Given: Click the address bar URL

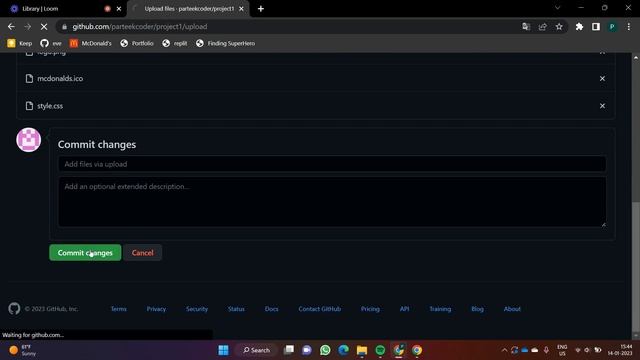Looking at the screenshot, I should click(140, 27).
